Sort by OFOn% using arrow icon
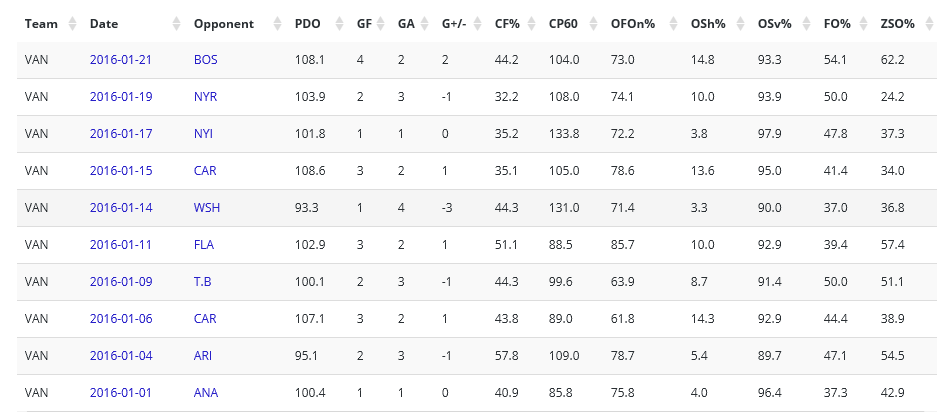This screenshot has width=941, height=412. click(x=672, y=23)
